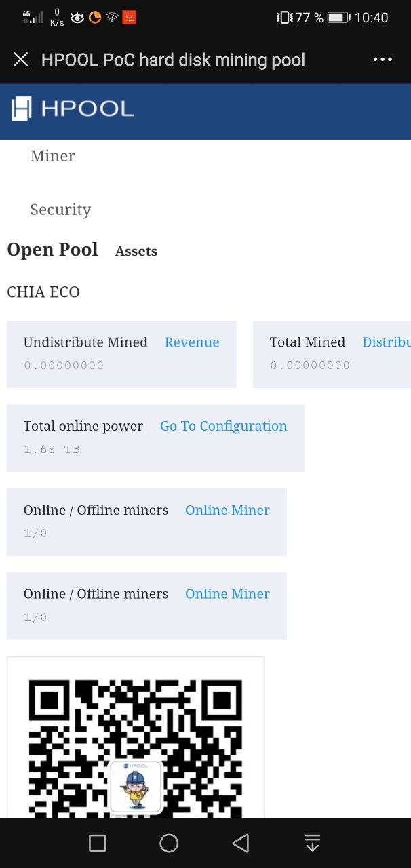Open the cut-off Distribution link beside Total Mined
This screenshot has width=411, height=868.
[x=386, y=342]
